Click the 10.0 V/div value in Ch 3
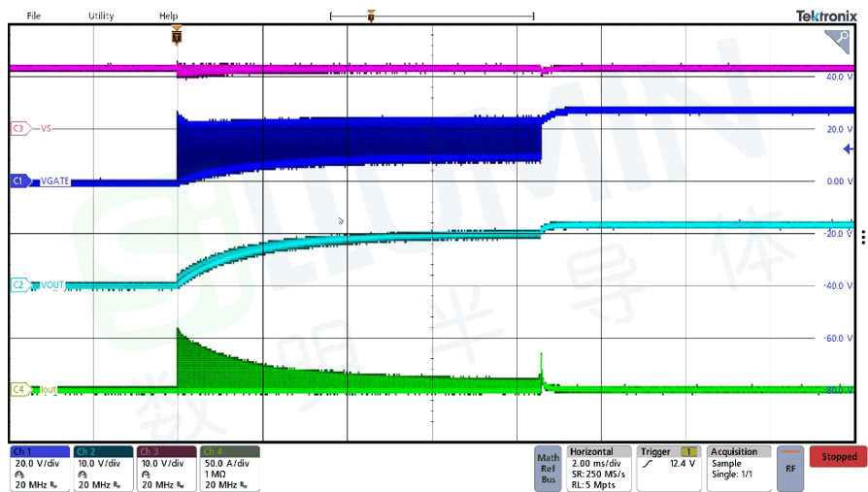868x492 pixels. (x=162, y=463)
